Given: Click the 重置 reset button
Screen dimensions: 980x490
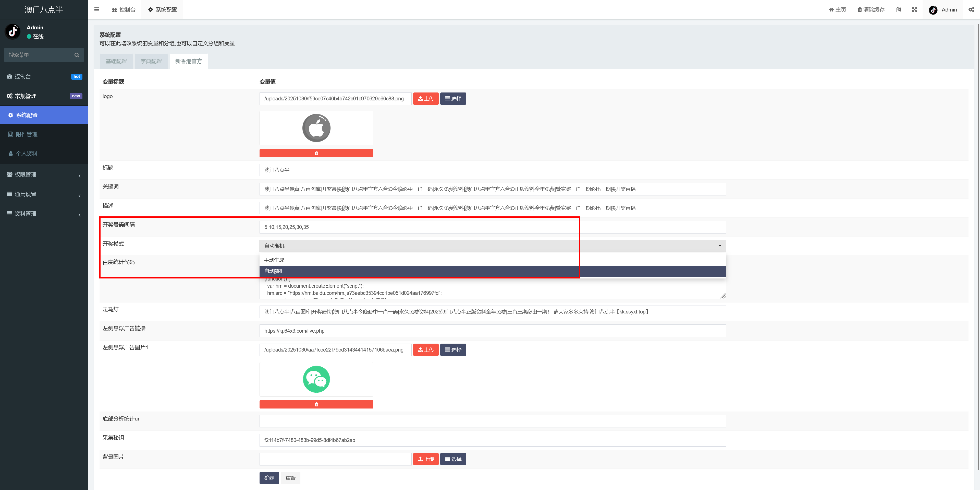Looking at the screenshot, I should 290,478.
